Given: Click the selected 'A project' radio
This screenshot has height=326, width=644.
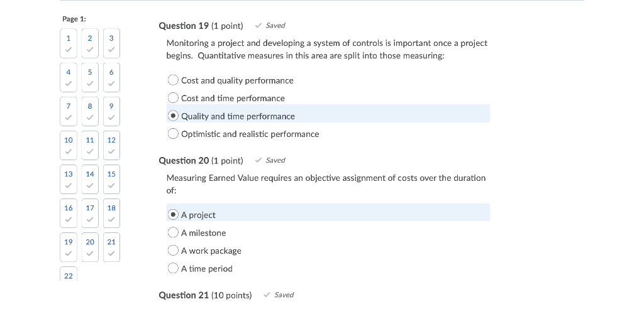Looking at the screenshot, I should click(173, 215).
